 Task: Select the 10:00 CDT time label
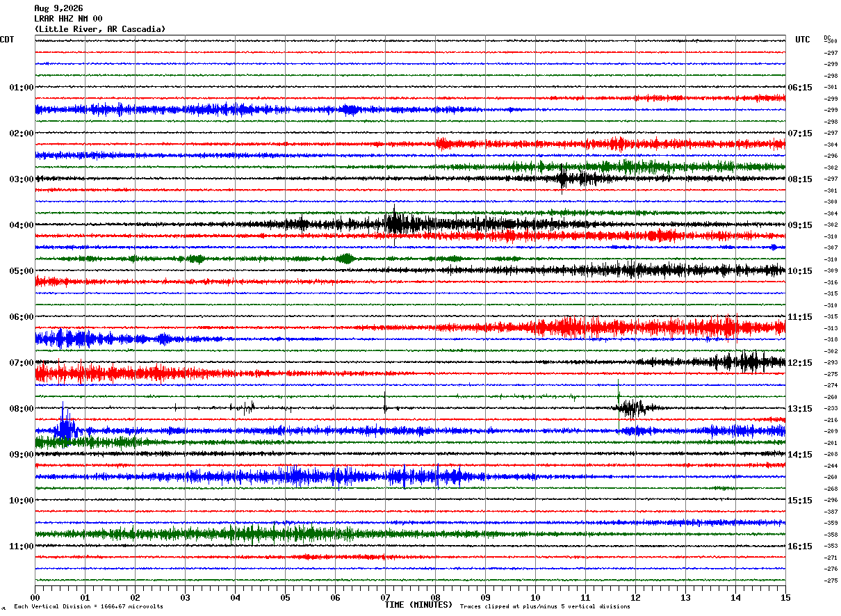[22, 501]
